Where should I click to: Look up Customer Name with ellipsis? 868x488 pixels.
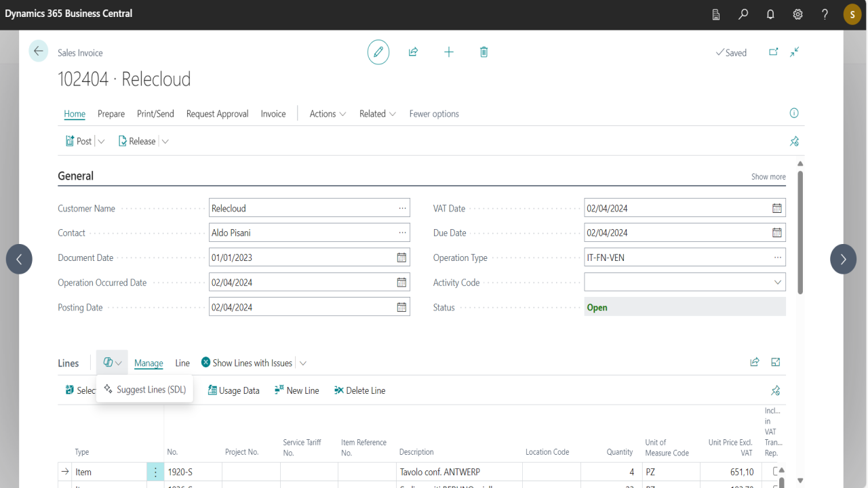click(402, 208)
